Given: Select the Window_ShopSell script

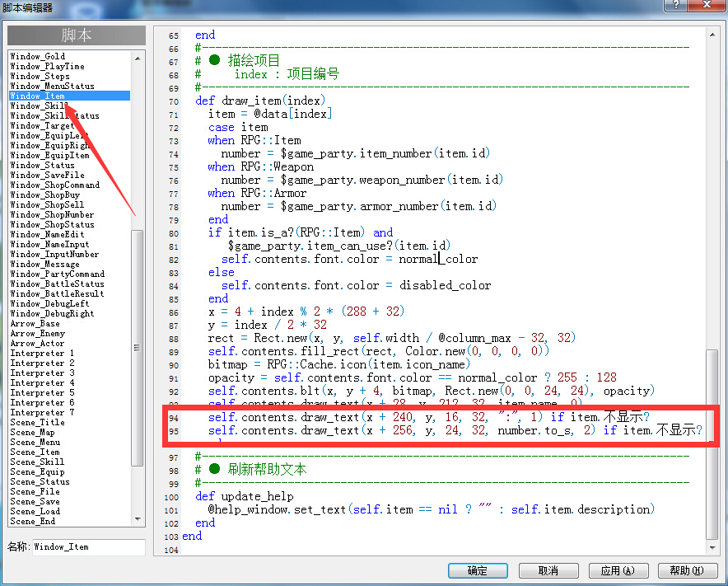Looking at the screenshot, I should [47, 204].
